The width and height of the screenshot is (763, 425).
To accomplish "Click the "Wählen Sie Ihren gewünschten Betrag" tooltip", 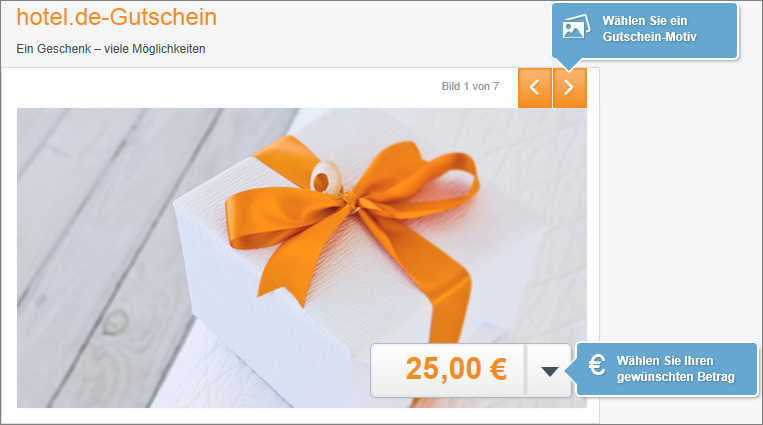I will click(x=667, y=369).
